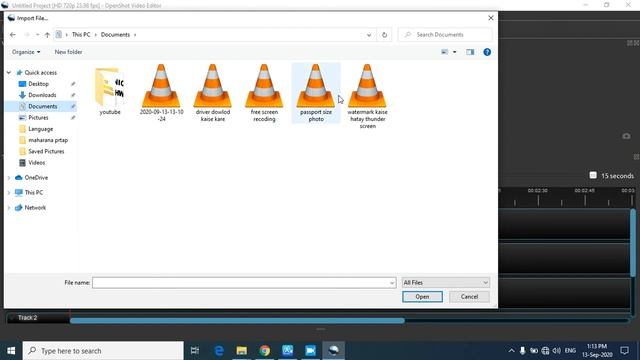Collapse the Quick access tree
640x360 pixels.
pyautogui.click(x=9, y=72)
